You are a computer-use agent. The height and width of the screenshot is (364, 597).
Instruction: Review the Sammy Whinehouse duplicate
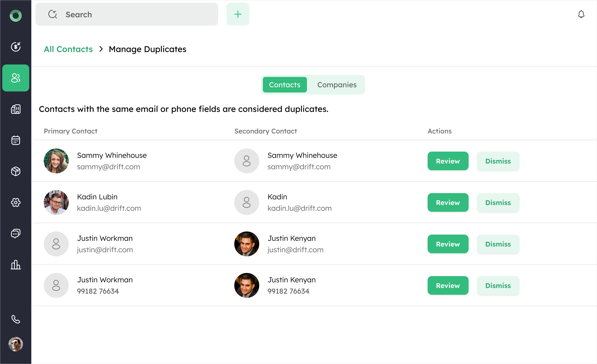(x=448, y=161)
